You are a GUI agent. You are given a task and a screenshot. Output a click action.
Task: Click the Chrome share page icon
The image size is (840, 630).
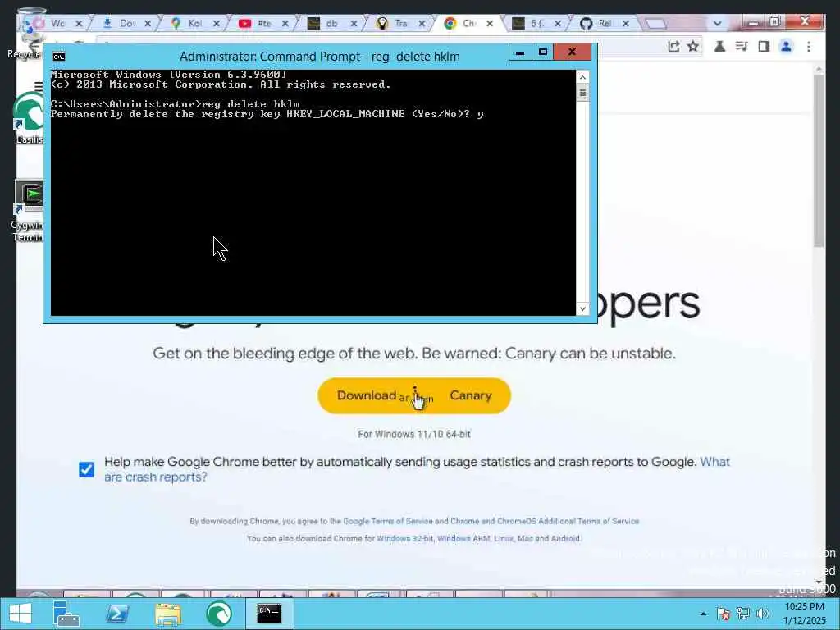pos(673,47)
